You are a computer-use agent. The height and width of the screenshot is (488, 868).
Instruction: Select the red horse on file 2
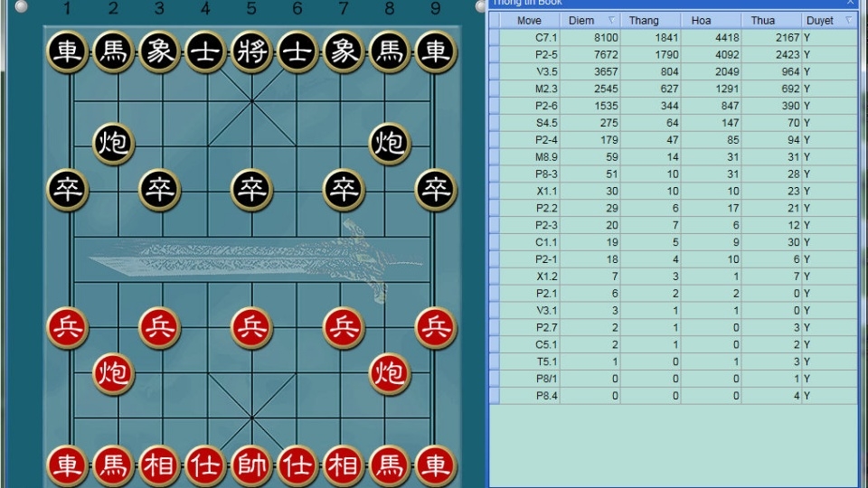tap(114, 466)
